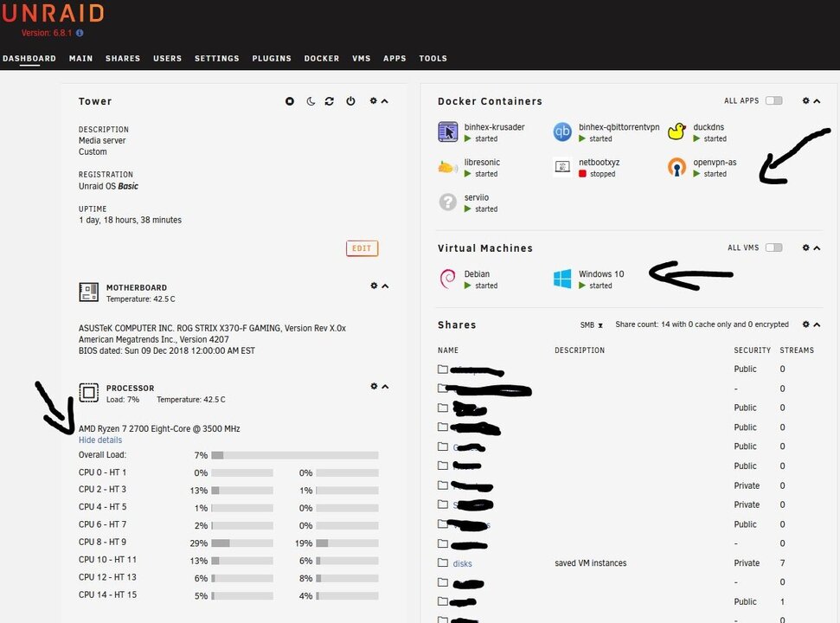Collapse the Docker Containers panel chevron
This screenshot has height=623, width=840.
(817, 100)
